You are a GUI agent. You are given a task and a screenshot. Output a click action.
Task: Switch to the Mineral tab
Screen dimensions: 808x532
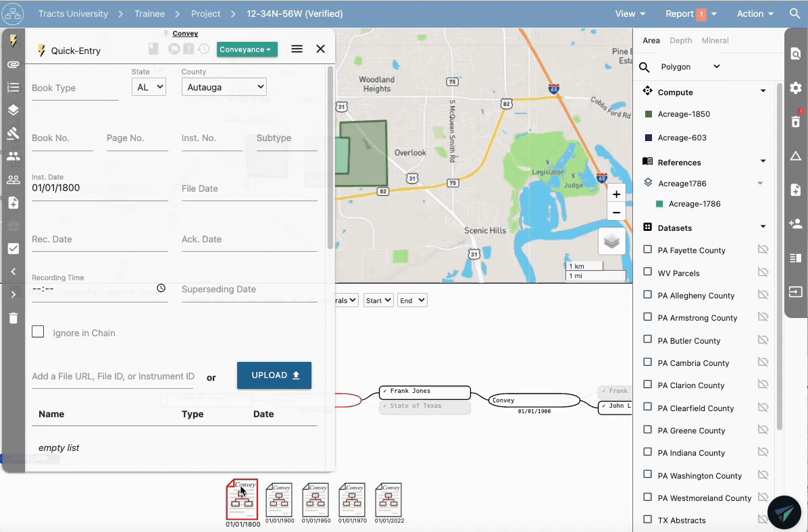coord(715,41)
